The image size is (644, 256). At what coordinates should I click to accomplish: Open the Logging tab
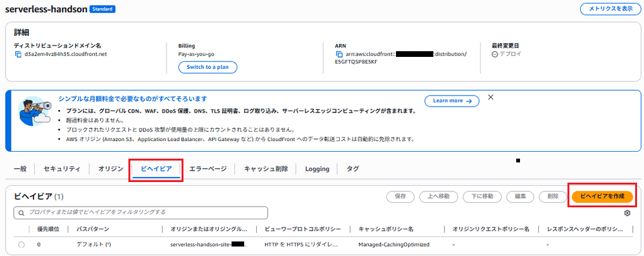coord(317,169)
